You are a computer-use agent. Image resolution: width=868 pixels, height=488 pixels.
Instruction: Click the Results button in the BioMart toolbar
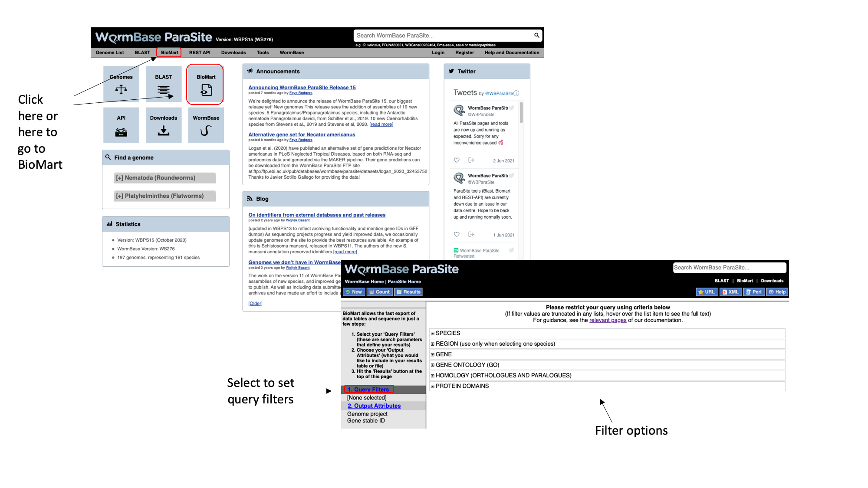click(x=408, y=292)
